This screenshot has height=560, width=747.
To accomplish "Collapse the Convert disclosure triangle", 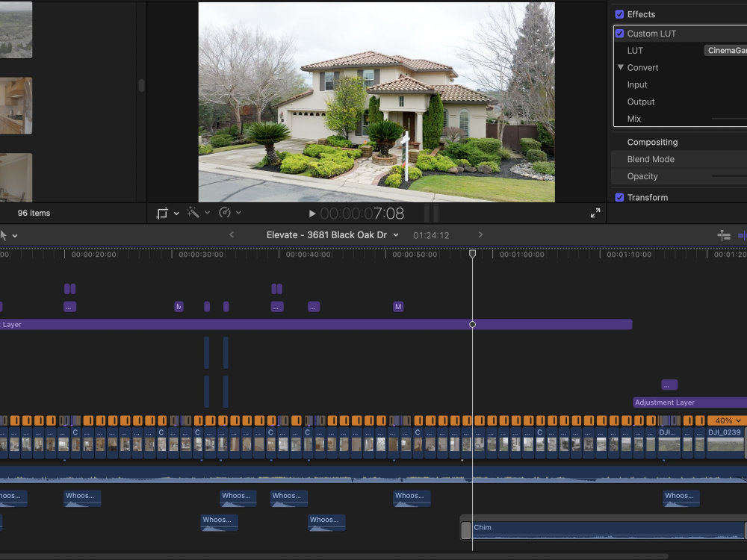I will [620, 67].
